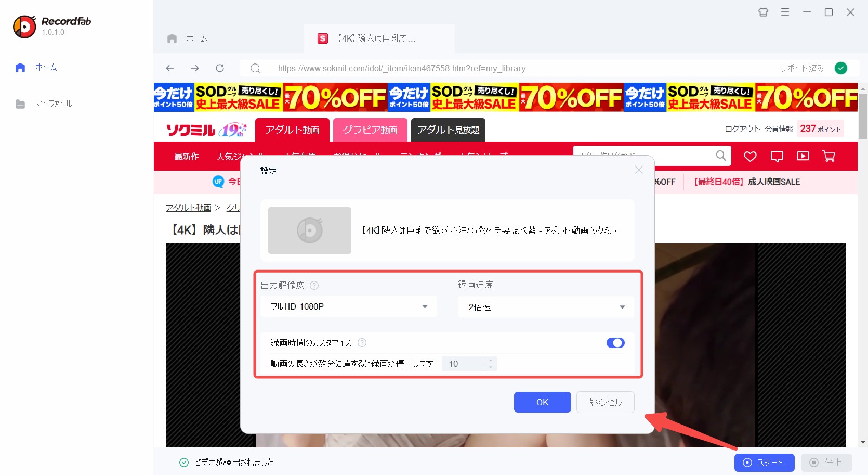Click the 停止 button

click(x=826, y=463)
